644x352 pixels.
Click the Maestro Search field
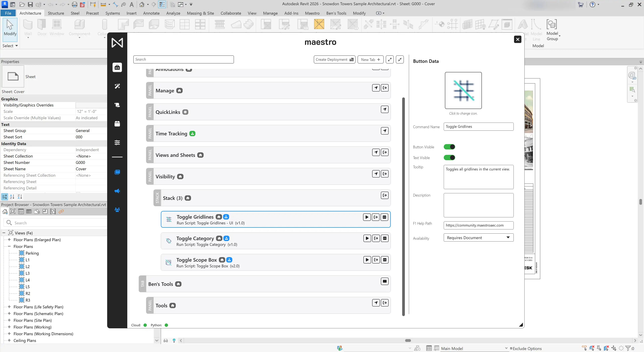183,59
